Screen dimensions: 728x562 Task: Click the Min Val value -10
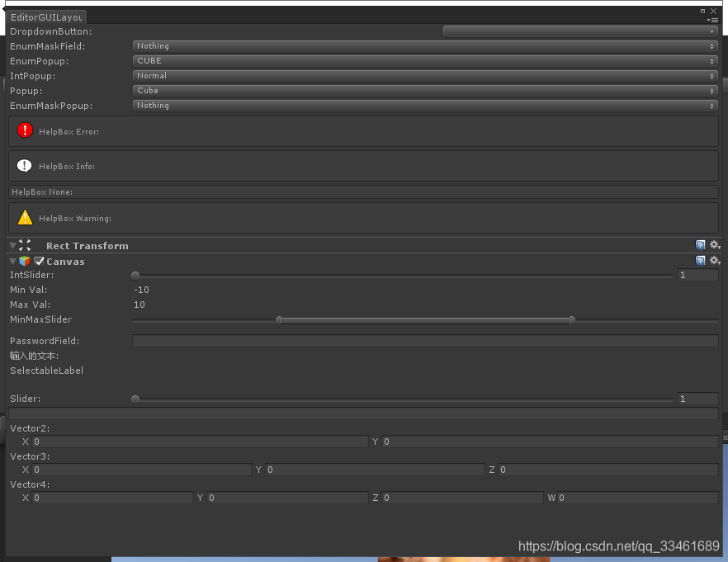pyautogui.click(x=142, y=290)
